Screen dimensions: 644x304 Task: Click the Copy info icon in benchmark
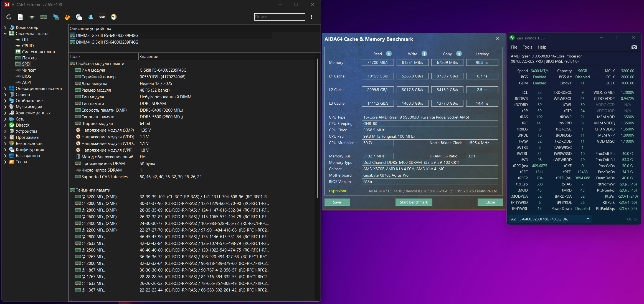pos(459,54)
